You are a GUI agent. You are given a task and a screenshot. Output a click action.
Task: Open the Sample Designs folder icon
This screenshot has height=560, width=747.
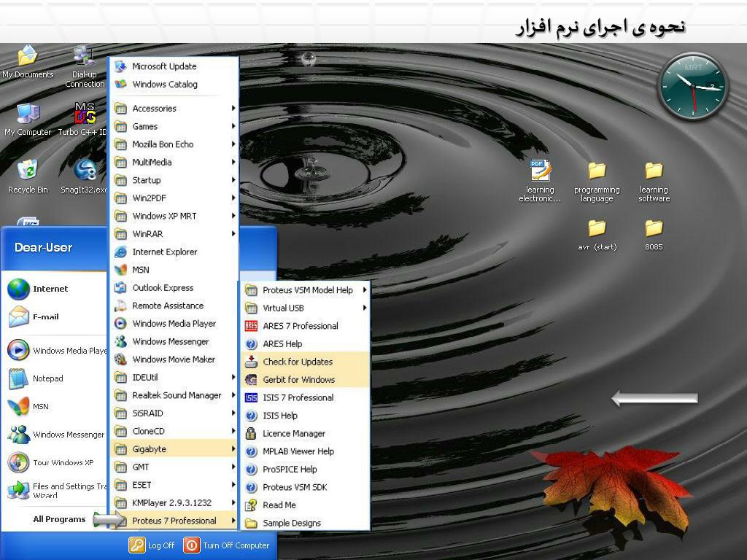coord(251,524)
